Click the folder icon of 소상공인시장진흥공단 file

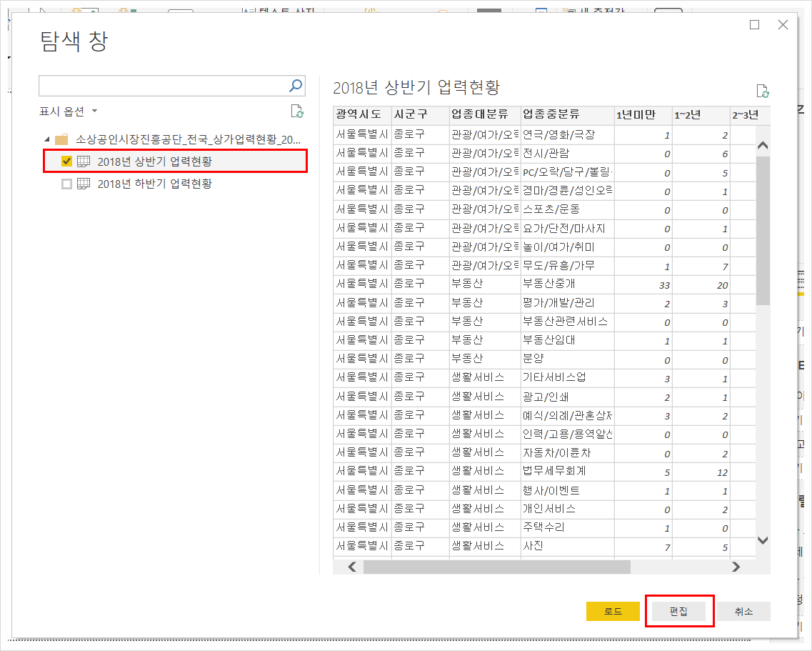tap(61, 139)
